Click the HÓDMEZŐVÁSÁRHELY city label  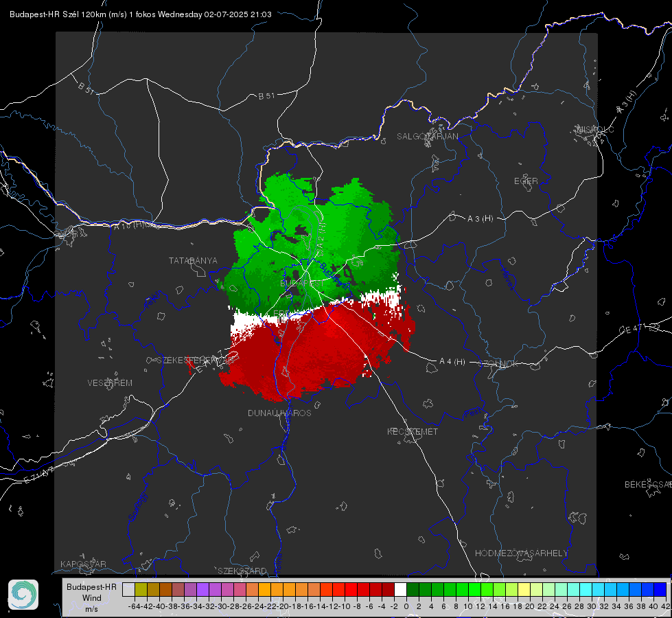click(x=521, y=553)
